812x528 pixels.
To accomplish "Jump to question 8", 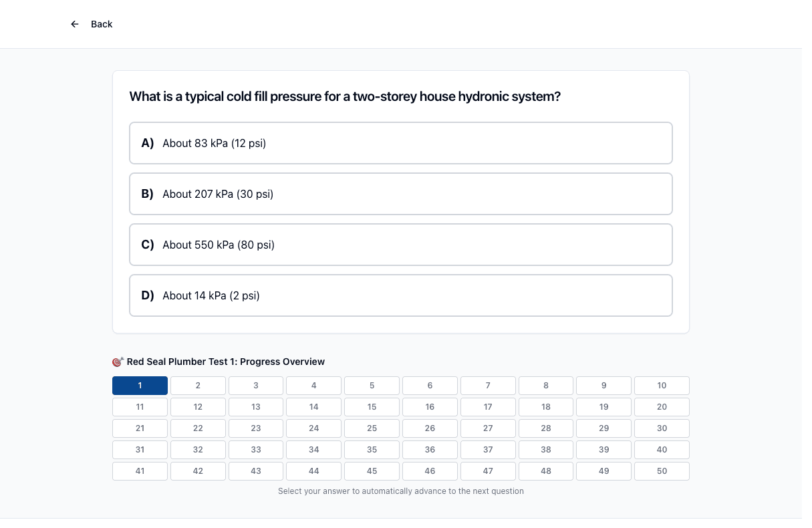I will 546,386.
